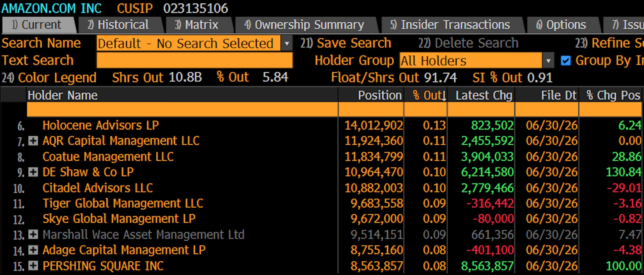Toggle the Group By checkbox

tap(566, 61)
